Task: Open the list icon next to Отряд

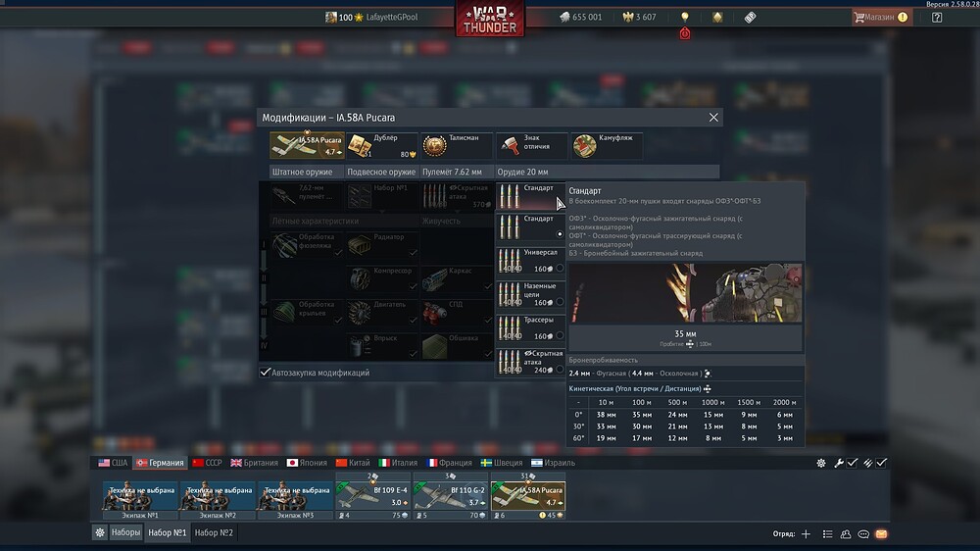Action: coord(827,534)
